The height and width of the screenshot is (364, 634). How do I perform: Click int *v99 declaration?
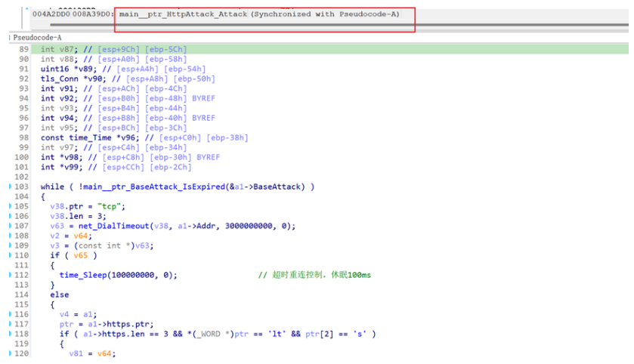pyautogui.click(x=61, y=167)
